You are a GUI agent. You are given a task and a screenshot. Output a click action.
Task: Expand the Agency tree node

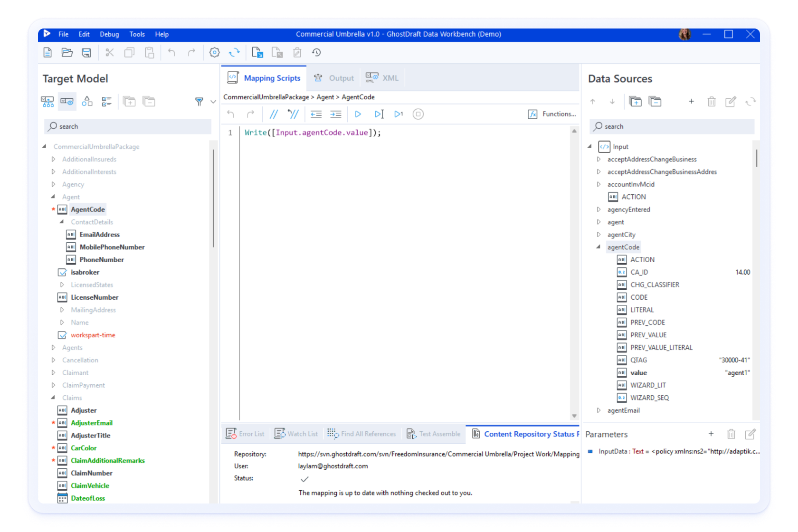[53, 184]
